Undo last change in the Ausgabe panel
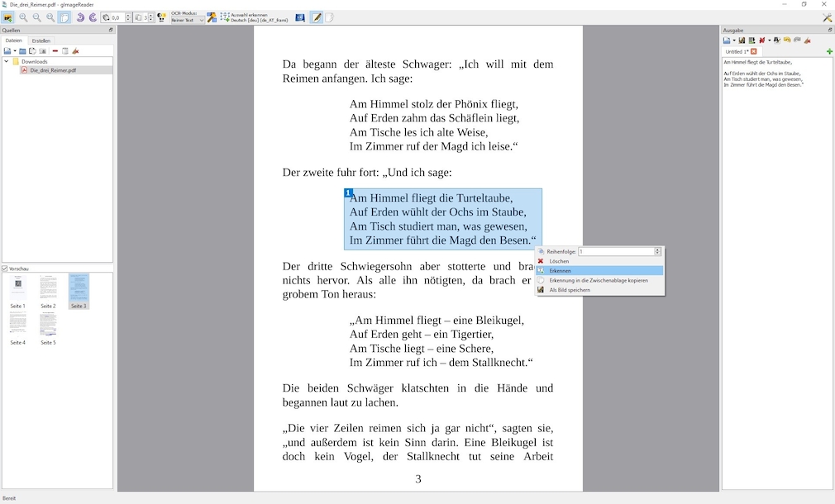 [x=787, y=40]
